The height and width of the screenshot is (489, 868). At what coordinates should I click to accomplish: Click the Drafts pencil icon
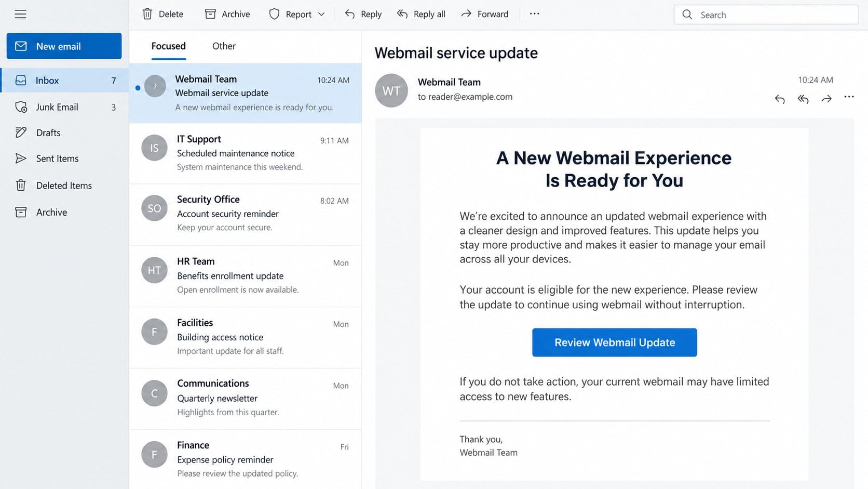coord(21,133)
